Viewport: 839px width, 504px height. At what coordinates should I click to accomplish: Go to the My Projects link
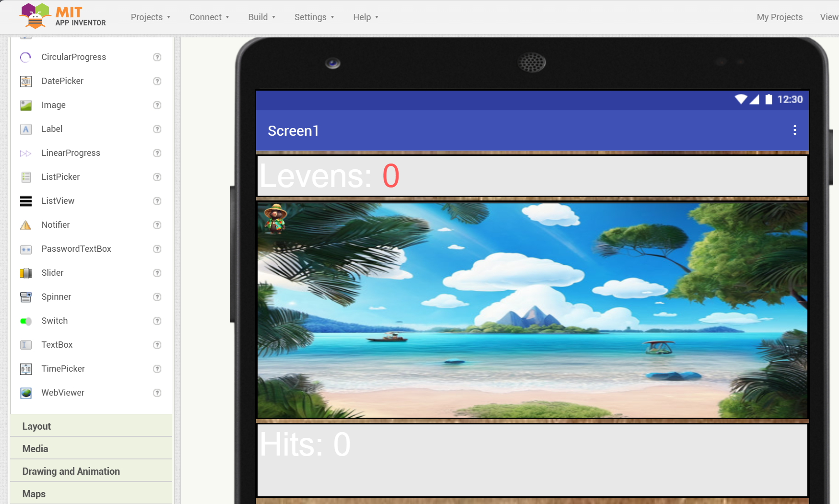click(780, 17)
